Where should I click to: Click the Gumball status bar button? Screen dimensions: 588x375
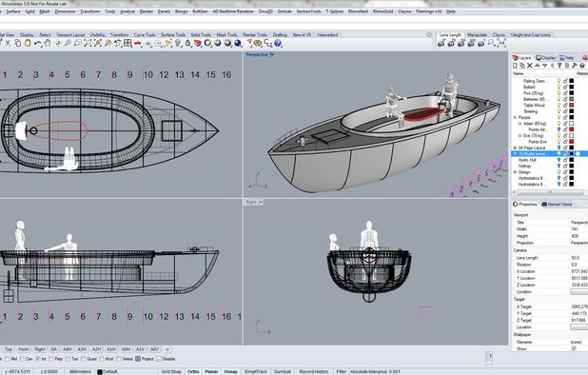point(283,371)
